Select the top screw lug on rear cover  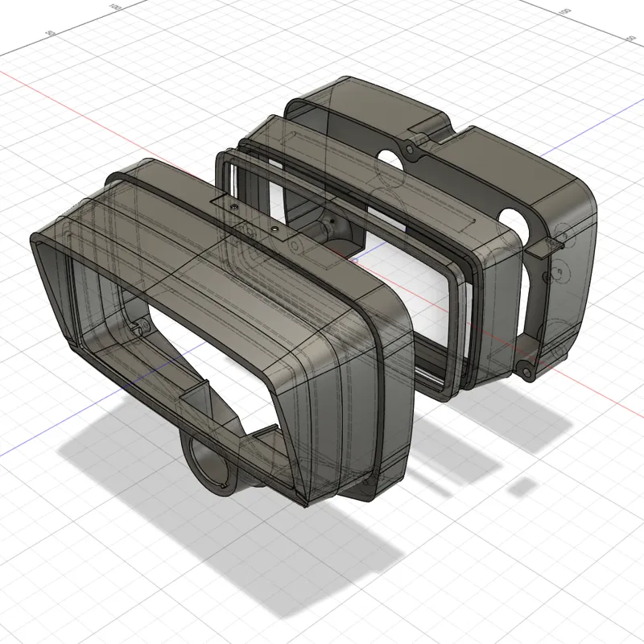point(409,149)
